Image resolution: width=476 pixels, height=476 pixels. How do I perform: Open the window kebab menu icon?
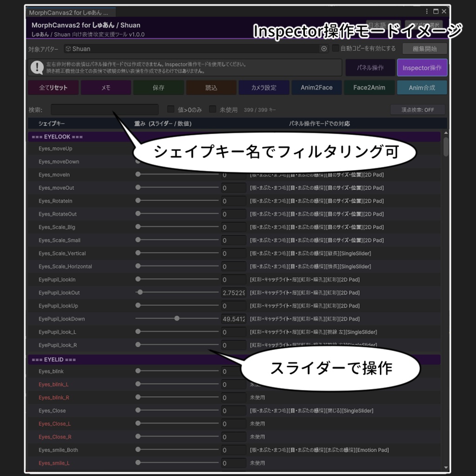point(427,11)
